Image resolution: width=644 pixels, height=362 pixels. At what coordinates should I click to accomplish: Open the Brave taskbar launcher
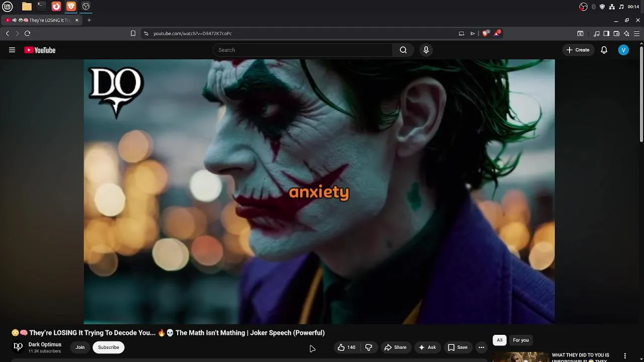click(71, 7)
